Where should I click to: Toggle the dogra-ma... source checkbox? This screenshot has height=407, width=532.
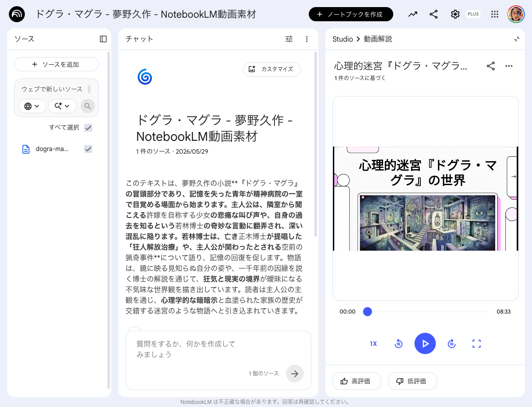(88, 149)
